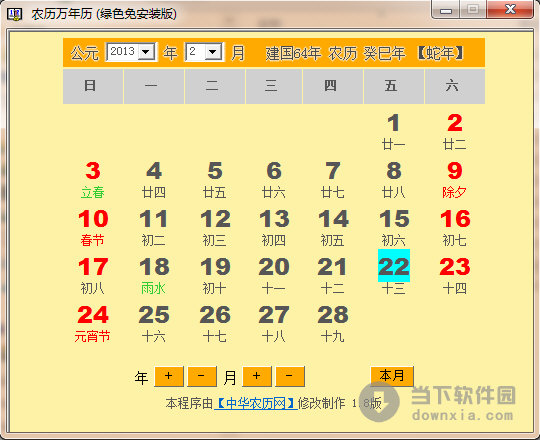Select day 6 (廿六)
The height and width of the screenshot is (440, 540).
coord(274,180)
